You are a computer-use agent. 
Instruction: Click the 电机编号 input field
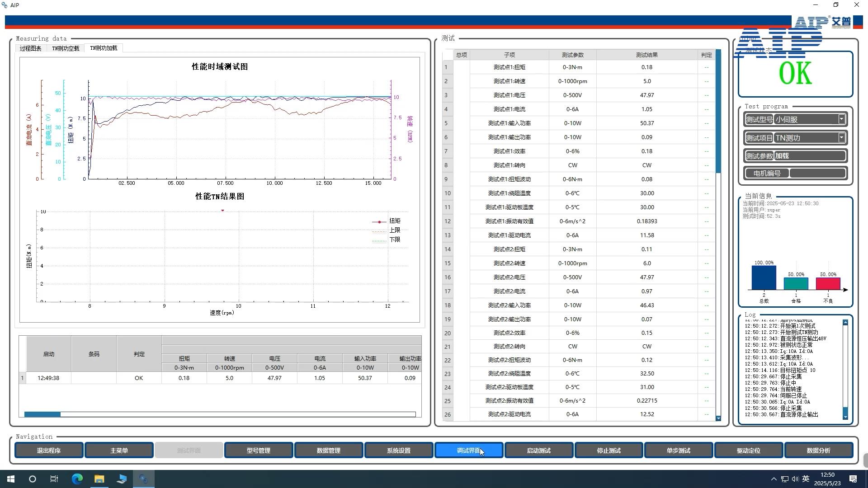[817, 173]
